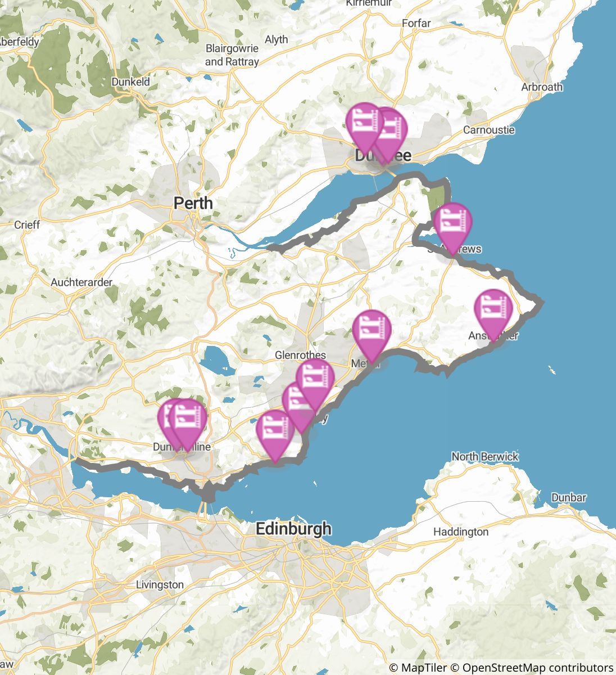Select the accommodation marker at Methil

[372, 332]
